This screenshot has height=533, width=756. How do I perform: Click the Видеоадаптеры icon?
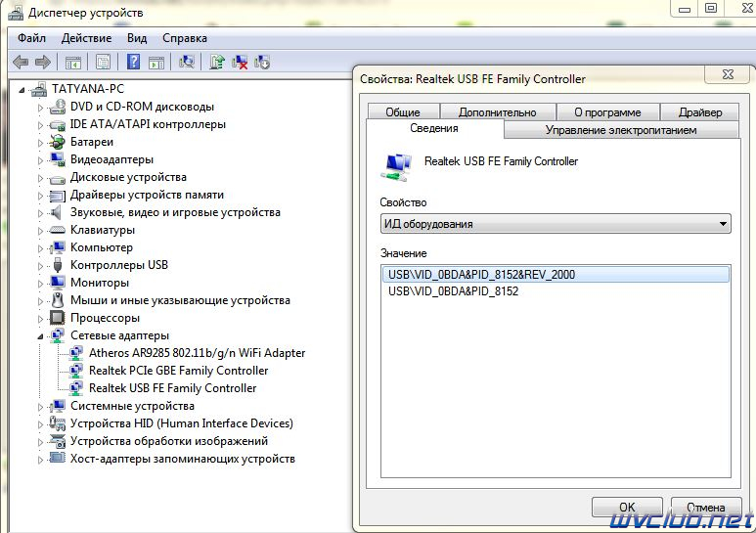click(58, 159)
